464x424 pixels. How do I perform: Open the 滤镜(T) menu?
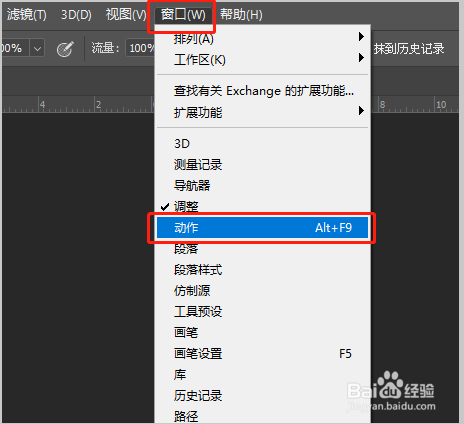click(27, 15)
